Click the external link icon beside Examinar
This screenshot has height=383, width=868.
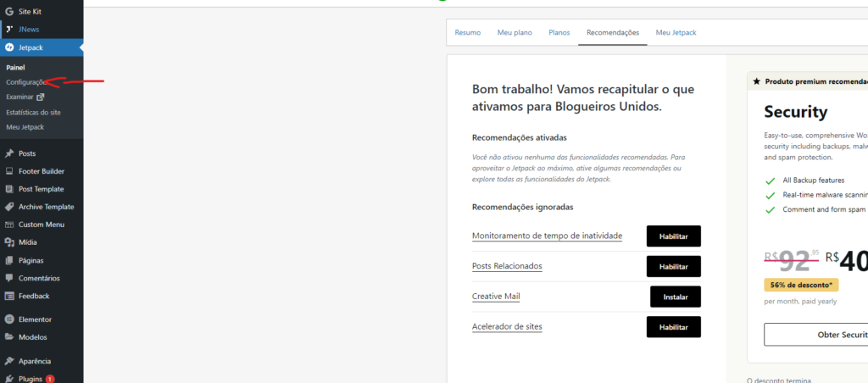click(x=41, y=97)
